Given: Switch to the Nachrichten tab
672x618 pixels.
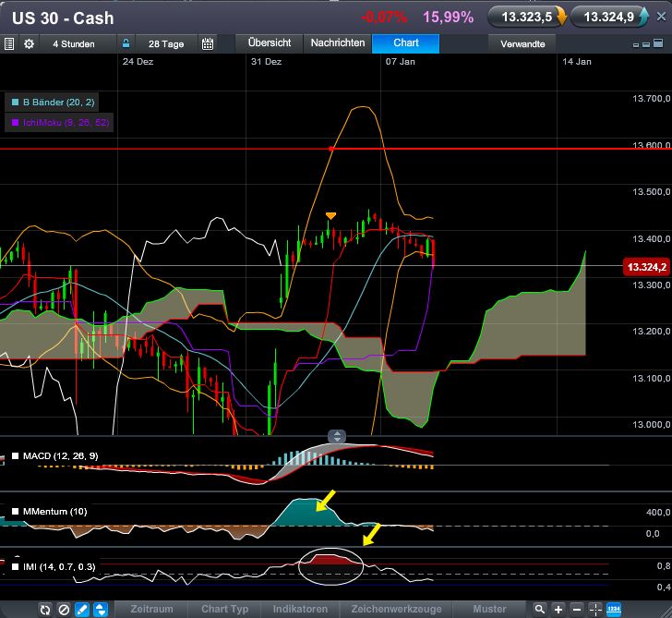Looking at the screenshot, I should (338, 42).
